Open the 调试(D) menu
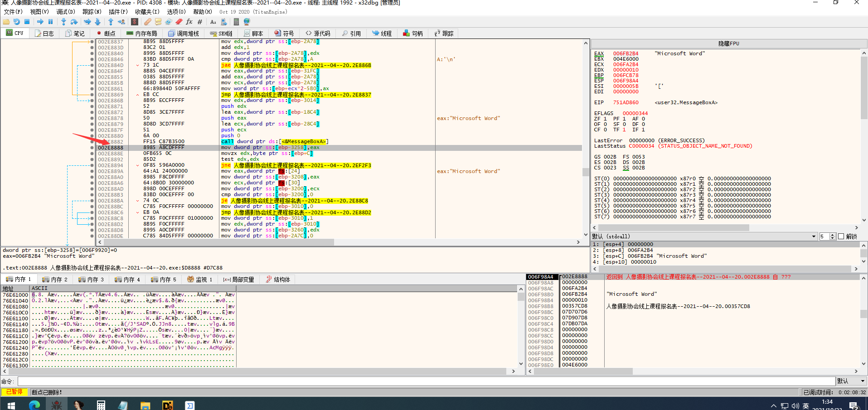Image resolution: width=868 pixels, height=410 pixels. (65, 12)
